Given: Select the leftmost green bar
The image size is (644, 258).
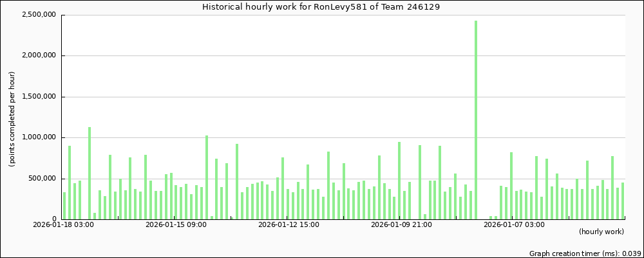Looking at the screenshot, I should 64,205.
